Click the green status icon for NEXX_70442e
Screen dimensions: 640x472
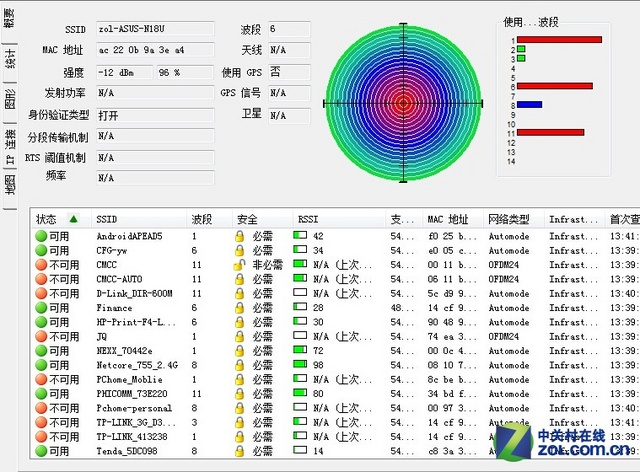(x=41, y=350)
